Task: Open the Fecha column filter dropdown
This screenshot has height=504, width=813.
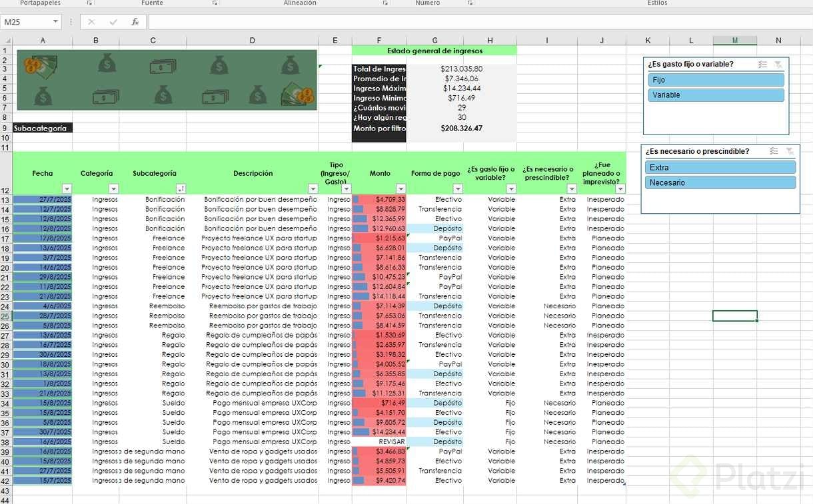Action: (x=67, y=189)
